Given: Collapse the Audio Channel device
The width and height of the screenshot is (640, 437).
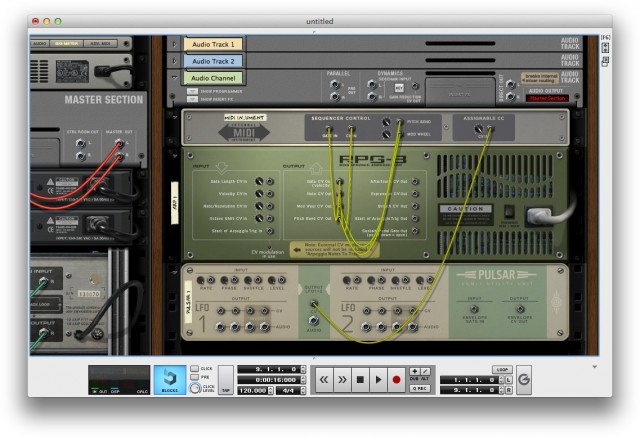Looking at the screenshot, I should tap(175, 78).
